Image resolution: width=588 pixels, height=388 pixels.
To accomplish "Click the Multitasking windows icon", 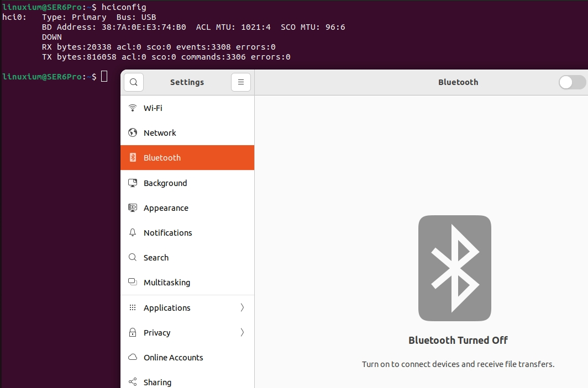I will 133,281.
